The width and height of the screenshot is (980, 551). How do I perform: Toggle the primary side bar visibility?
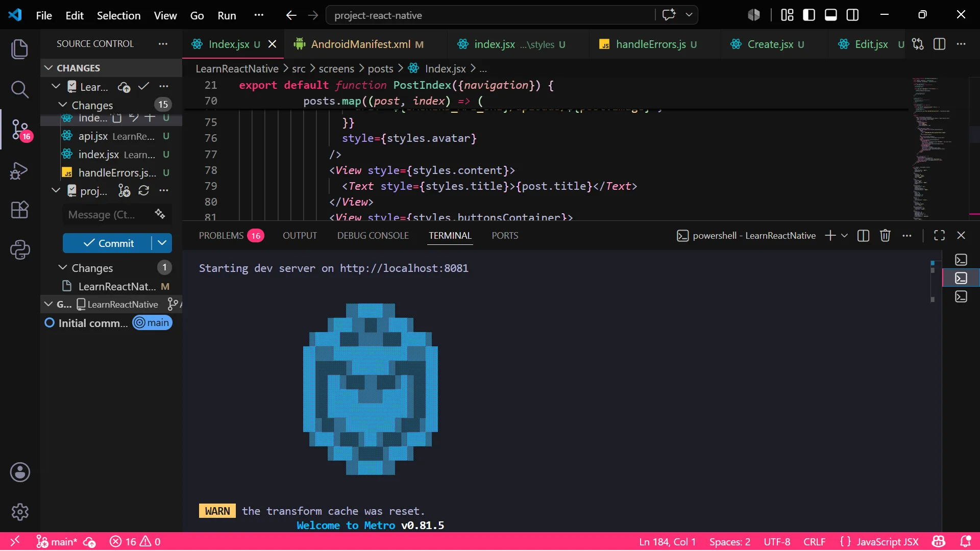pyautogui.click(x=809, y=15)
